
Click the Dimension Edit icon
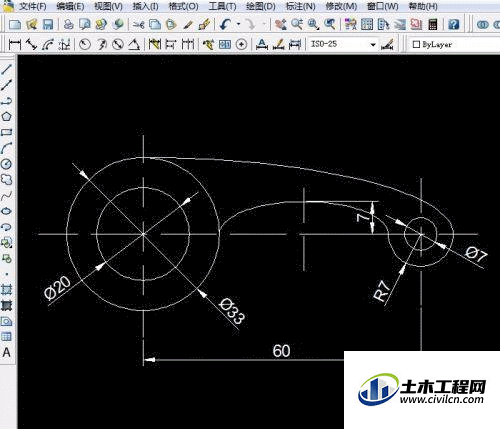tap(262, 44)
